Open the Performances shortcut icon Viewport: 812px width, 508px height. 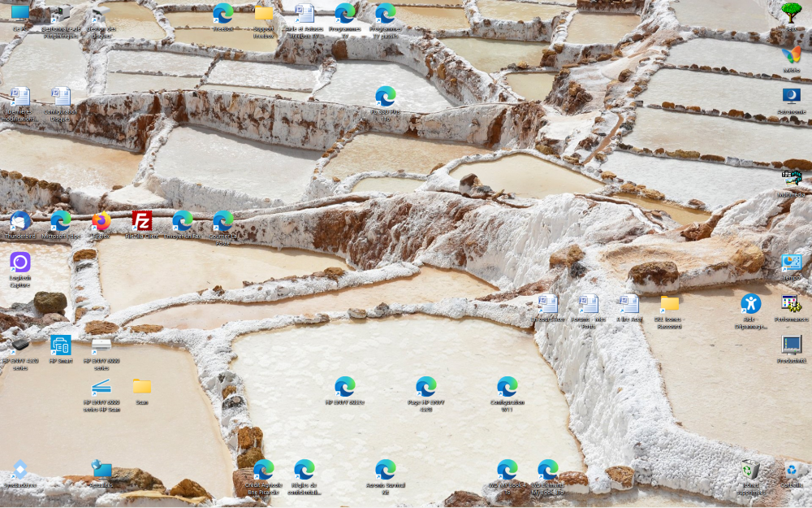pos(791,304)
